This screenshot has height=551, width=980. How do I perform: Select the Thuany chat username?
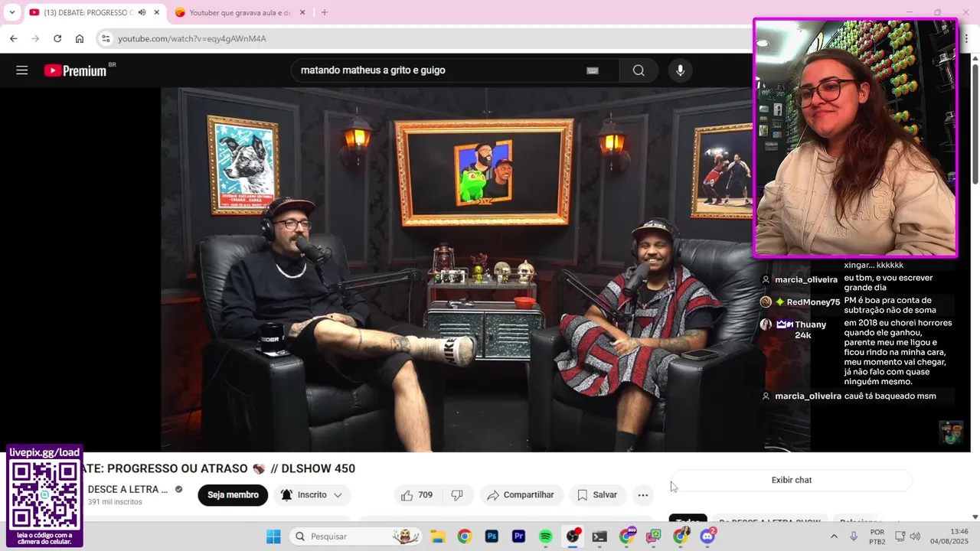tap(810, 324)
